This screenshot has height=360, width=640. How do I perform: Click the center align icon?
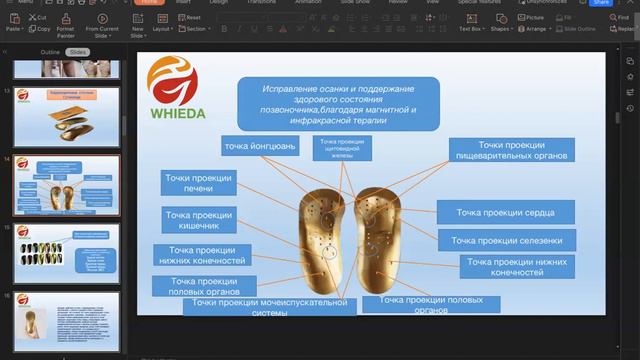(x=364, y=29)
